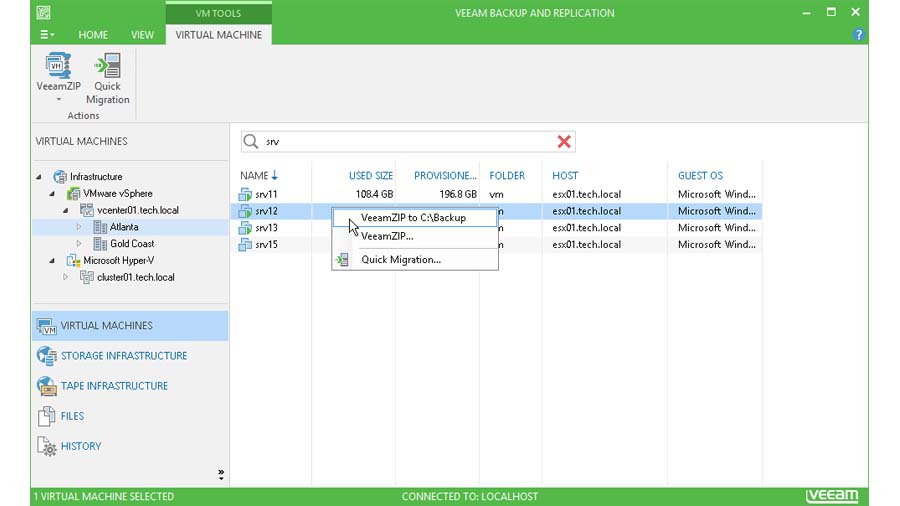
Task: Sort by the PROVISIONE... column
Action: (x=445, y=176)
